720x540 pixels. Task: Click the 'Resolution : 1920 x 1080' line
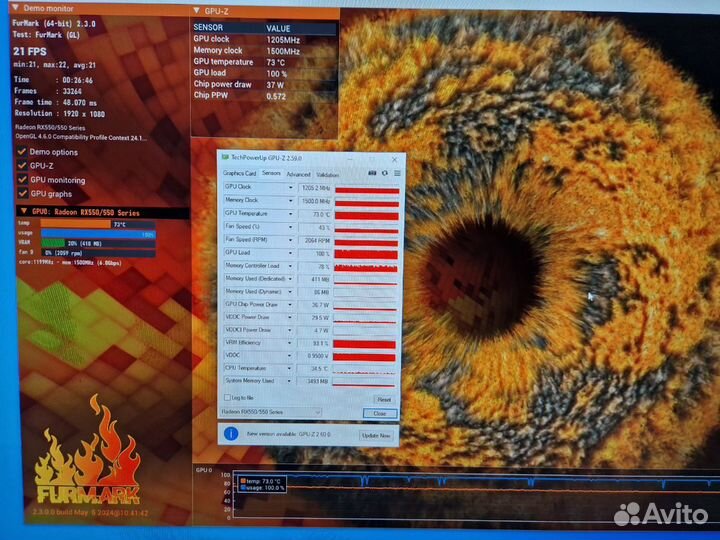[60, 113]
